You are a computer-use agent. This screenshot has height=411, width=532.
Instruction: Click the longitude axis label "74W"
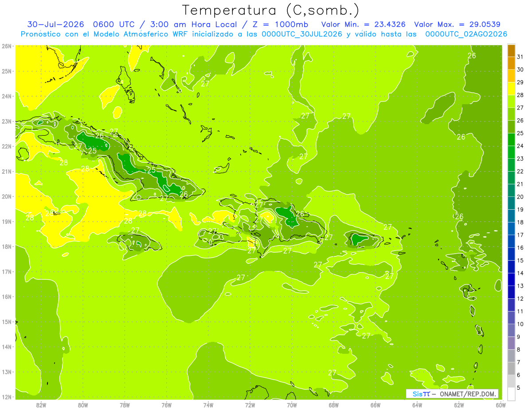(208, 405)
